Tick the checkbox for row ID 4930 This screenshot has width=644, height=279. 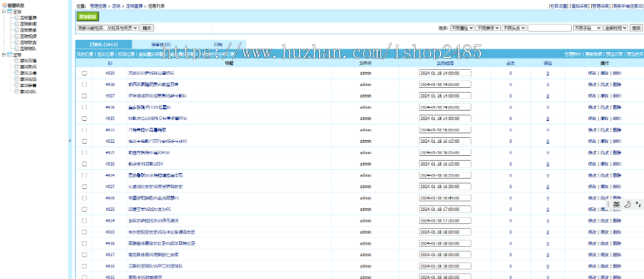[x=84, y=164]
